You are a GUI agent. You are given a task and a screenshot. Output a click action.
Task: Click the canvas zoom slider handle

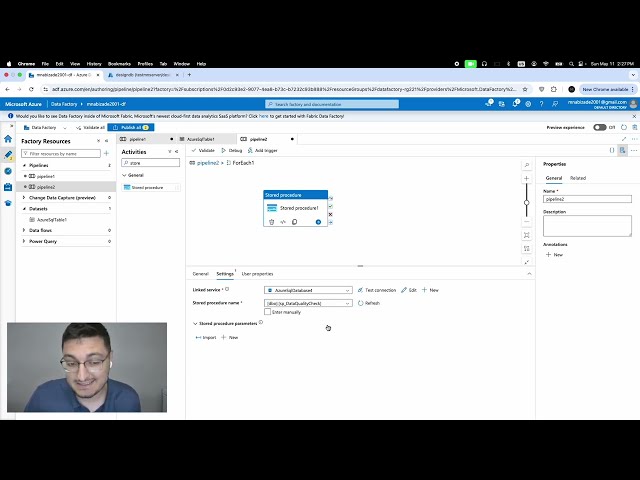point(527,202)
